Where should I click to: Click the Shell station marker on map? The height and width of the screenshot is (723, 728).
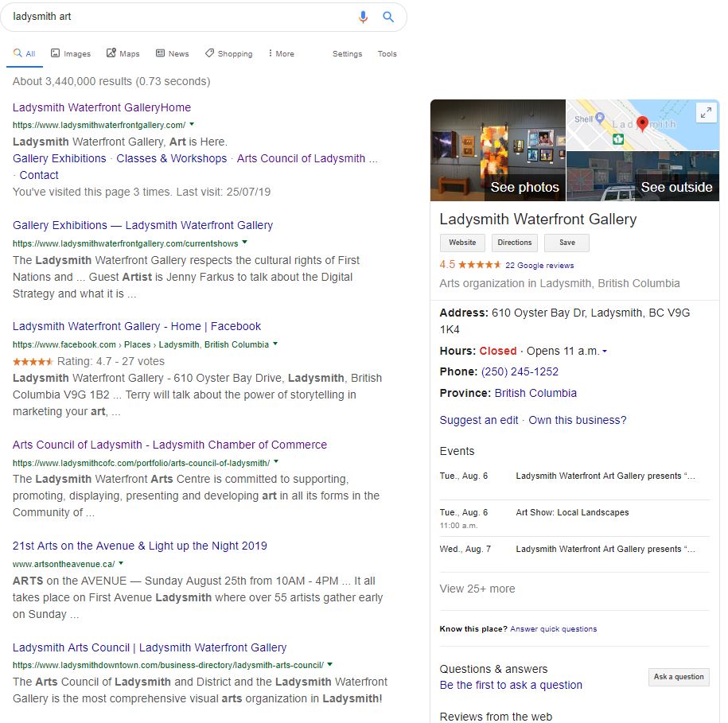pyautogui.click(x=600, y=117)
